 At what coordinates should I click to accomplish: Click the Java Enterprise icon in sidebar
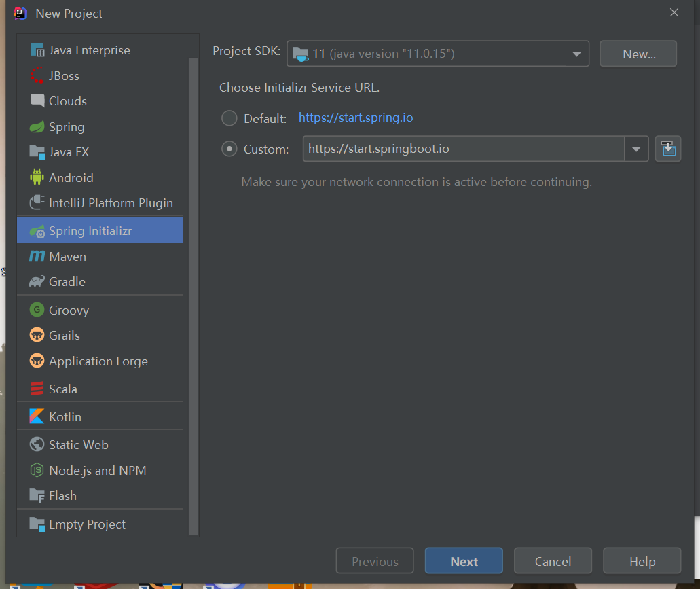point(37,50)
